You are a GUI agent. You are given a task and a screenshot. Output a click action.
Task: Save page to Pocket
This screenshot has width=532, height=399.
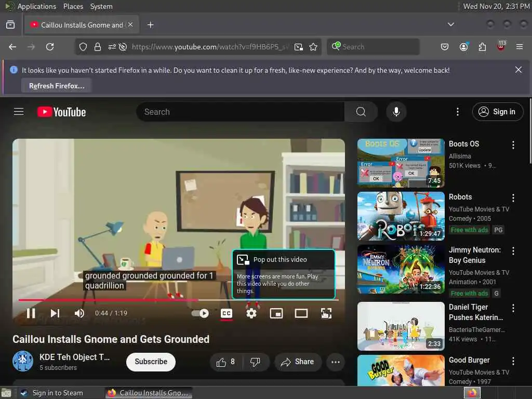pyautogui.click(x=445, y=47)
